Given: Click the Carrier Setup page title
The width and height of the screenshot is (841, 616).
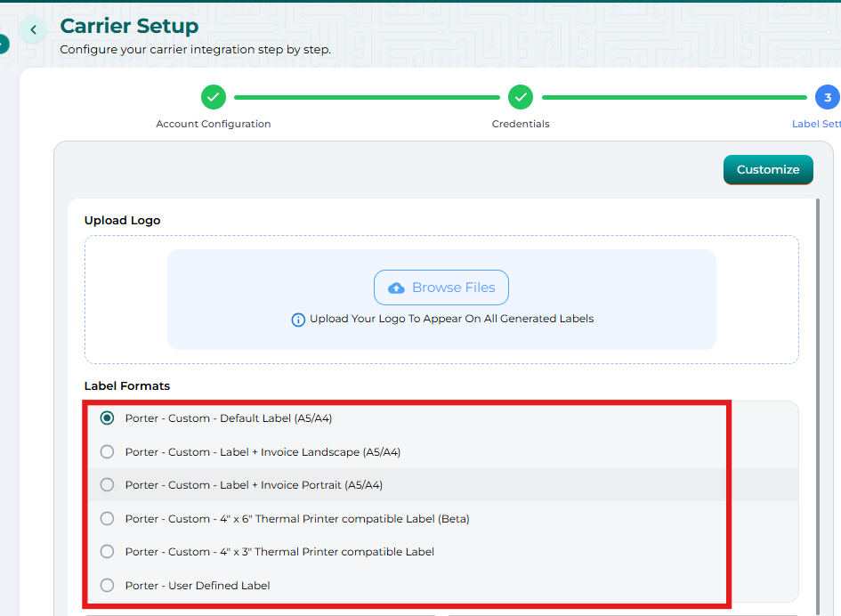Looking at the screenshot, I should click(x=129, y=26).
